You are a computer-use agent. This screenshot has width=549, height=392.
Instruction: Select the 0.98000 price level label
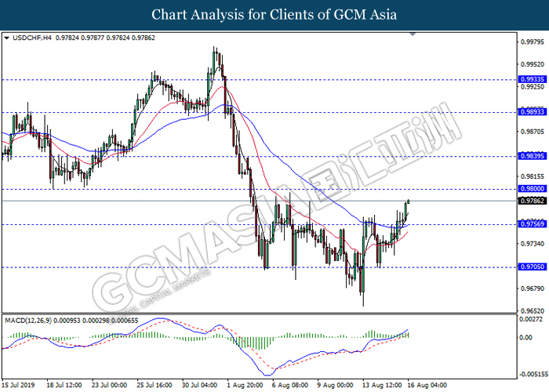pos(533,189)
